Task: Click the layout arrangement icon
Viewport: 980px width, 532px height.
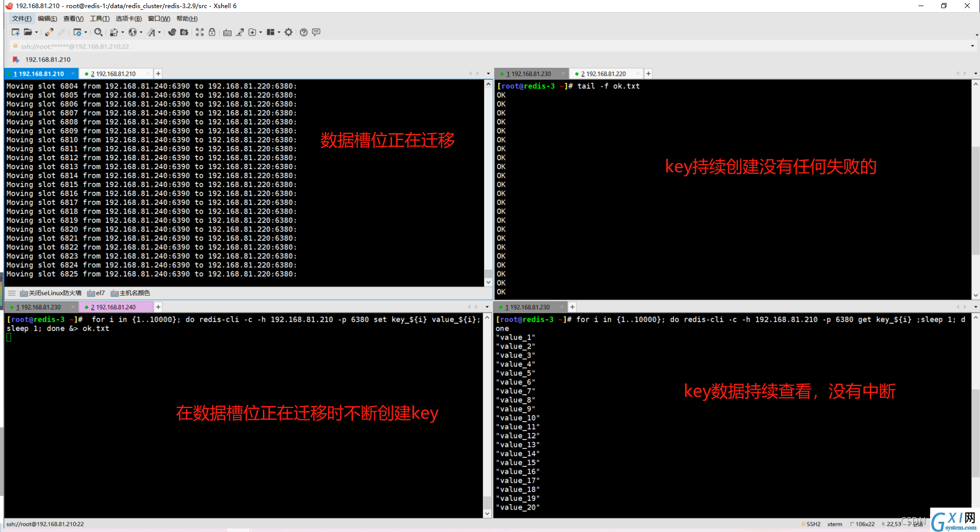Action: (271, 32)
